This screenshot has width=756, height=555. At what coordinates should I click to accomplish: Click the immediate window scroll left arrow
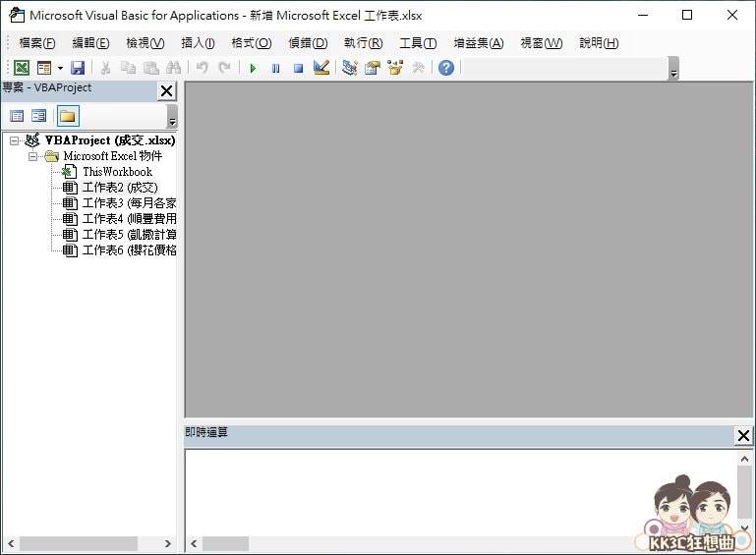coord(194,544)
